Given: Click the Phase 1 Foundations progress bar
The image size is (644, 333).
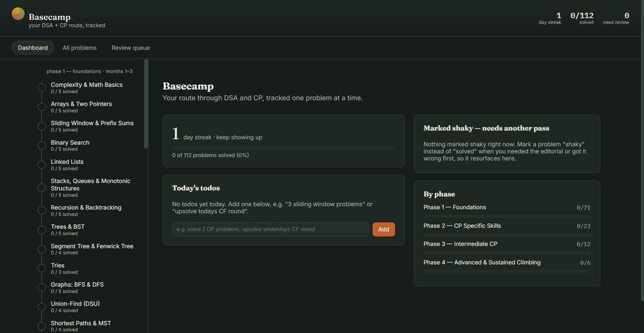Looking at the screenshot, I should tap(507, 216).
